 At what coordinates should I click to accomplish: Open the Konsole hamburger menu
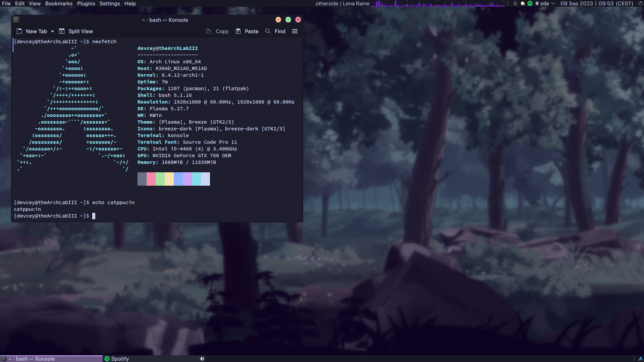(295, 31)
